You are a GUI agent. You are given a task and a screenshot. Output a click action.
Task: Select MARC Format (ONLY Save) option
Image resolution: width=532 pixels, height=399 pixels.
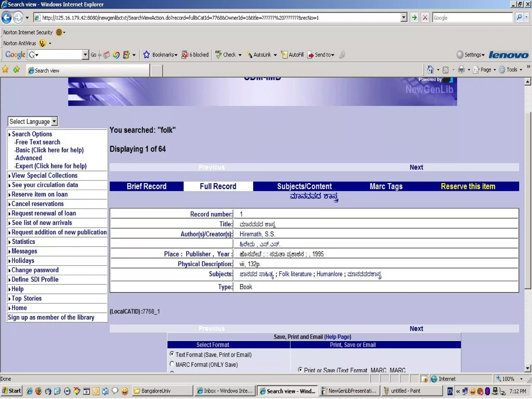172,364
